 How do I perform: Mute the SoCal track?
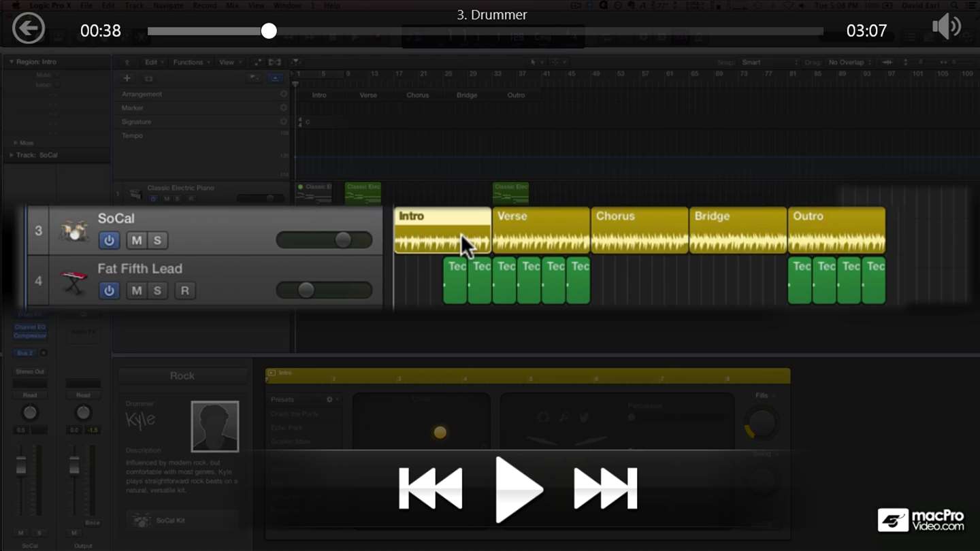tap(137, 240)
